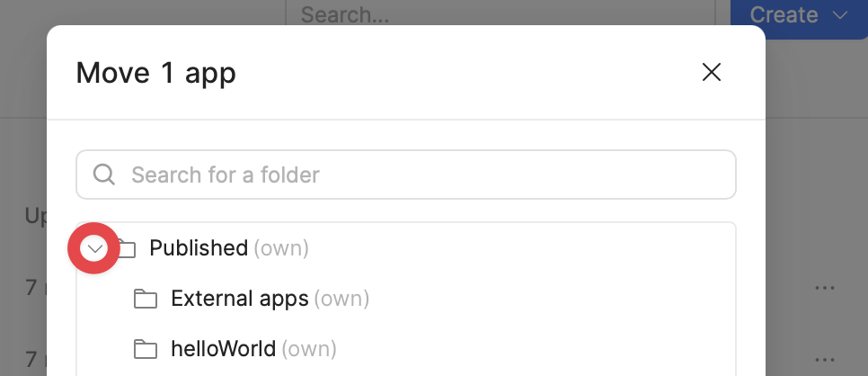Focus the top Search... box behind dialog

click(500, 14)
